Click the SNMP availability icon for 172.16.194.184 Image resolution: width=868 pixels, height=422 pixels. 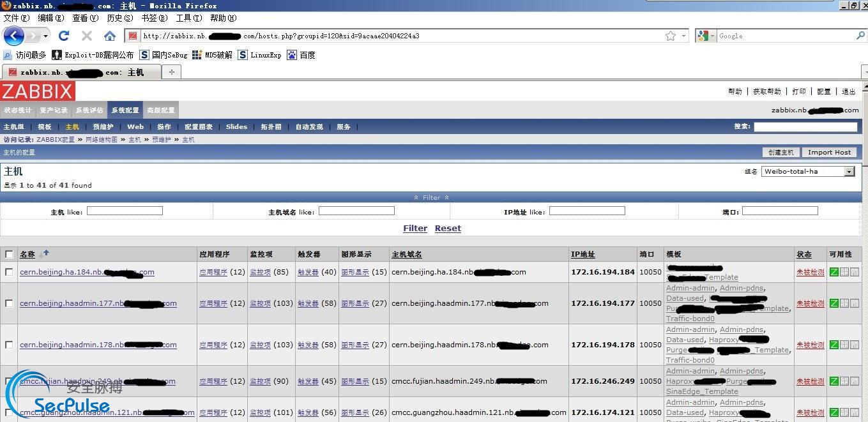click(x=844, y=272)
